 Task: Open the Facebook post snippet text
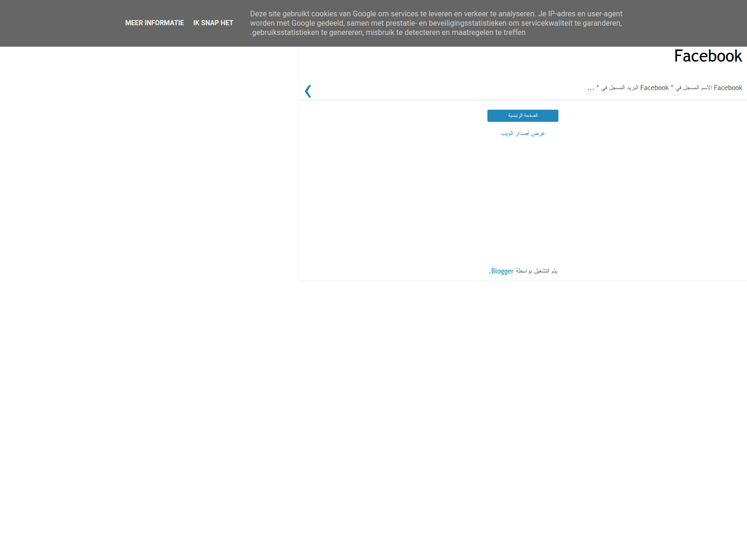click(665, 88)
